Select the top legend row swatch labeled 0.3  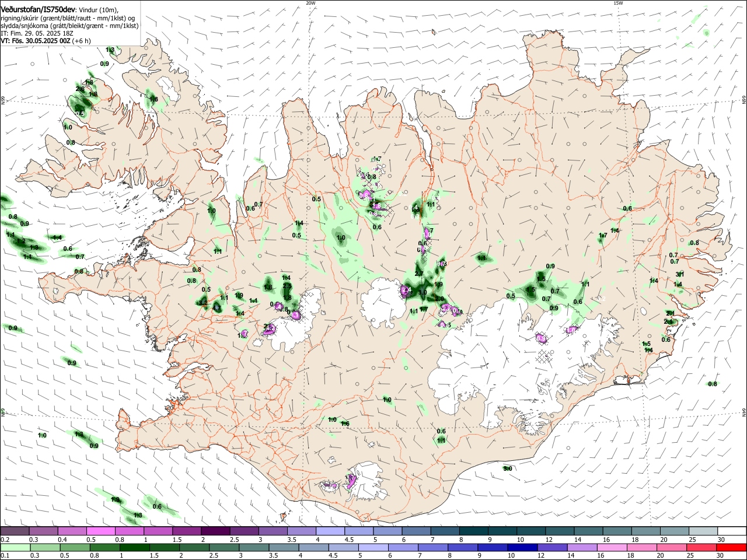[x=43, y=531]
